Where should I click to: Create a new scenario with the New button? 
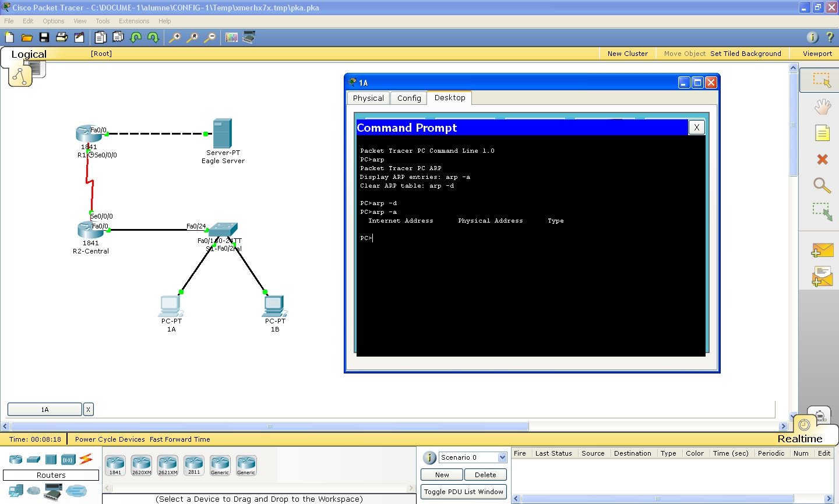(441, 474)
